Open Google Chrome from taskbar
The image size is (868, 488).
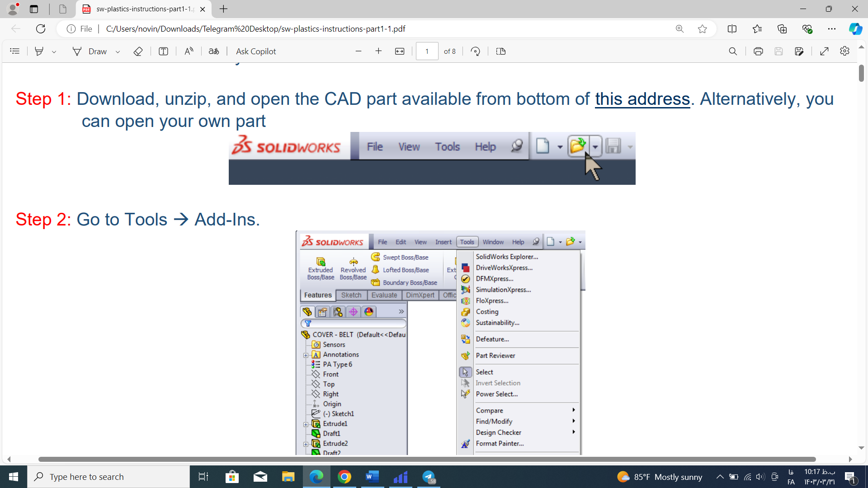tap(344, 477)
